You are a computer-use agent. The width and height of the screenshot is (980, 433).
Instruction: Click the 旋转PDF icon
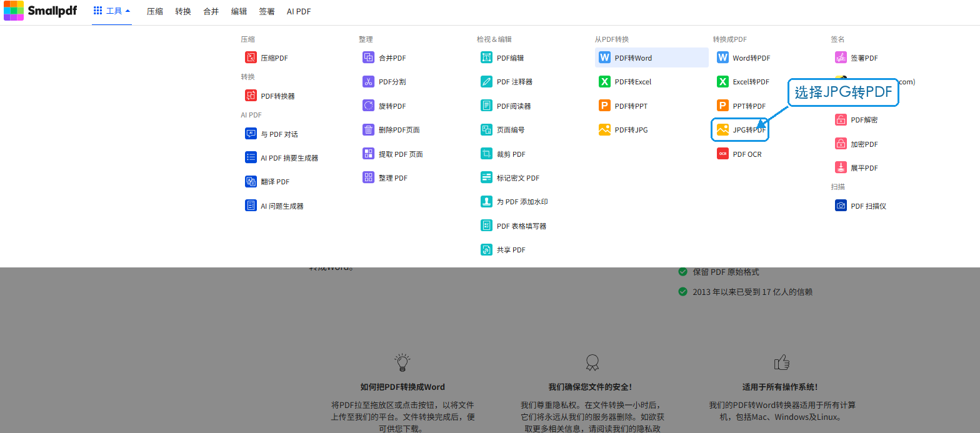tap(369, 106)
